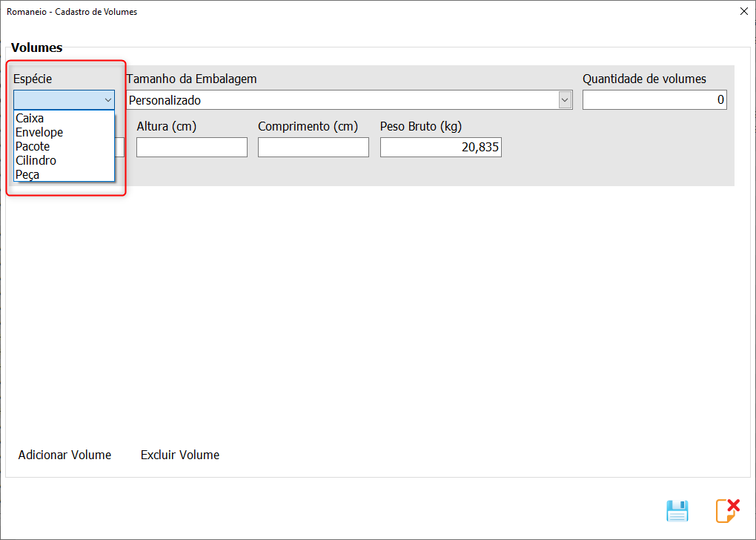Image resolution: width=756 pixels, height=540 pixels.
Task: Select Cilindro from the dropdown list
Action: tap(36, 160)
